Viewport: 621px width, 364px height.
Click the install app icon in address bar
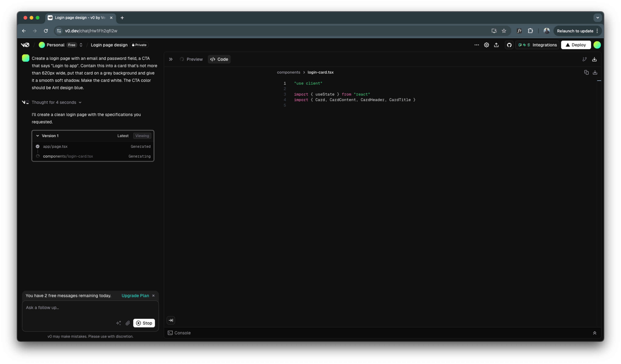click(x=494, y=31)
